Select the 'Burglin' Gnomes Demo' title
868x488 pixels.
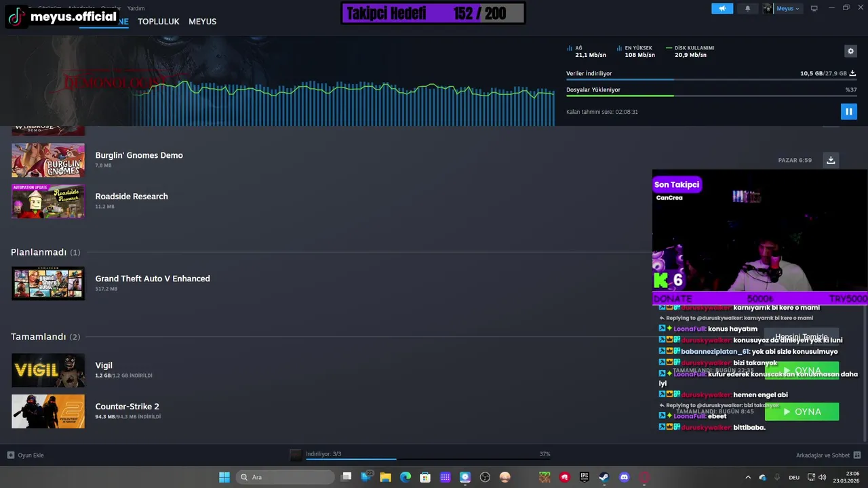pyautogui.click(x=139, y=155)
